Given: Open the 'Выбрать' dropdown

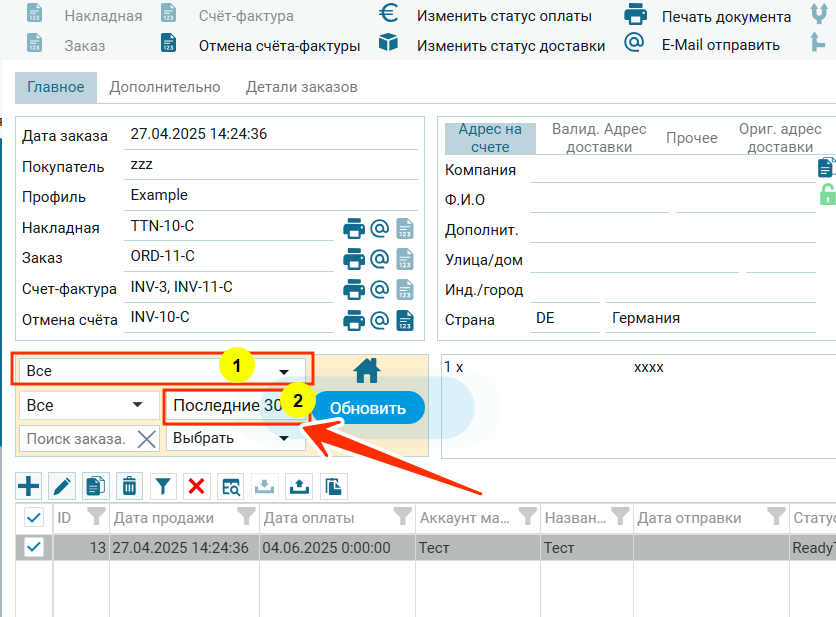Looking at the screenshot, I should click(x=234, y=438).
